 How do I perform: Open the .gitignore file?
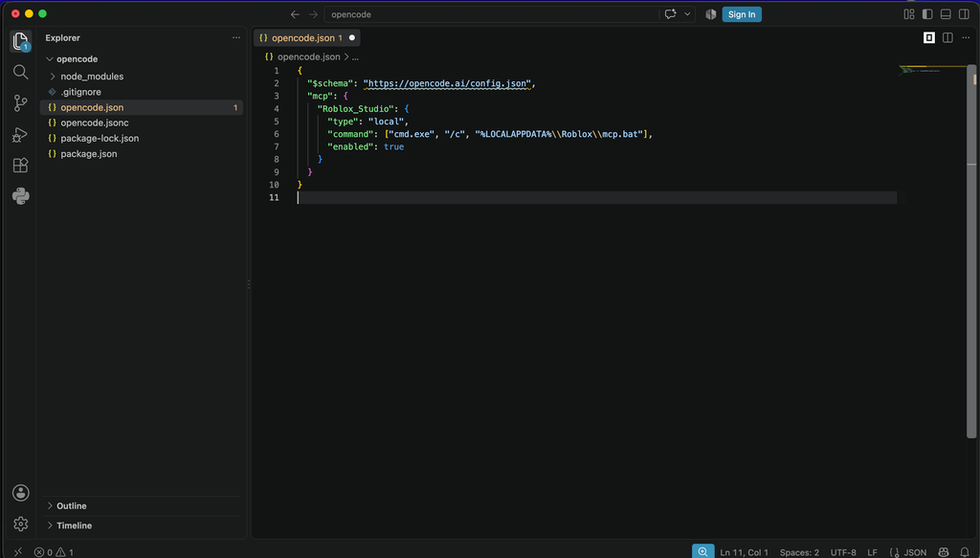point(80,92)
